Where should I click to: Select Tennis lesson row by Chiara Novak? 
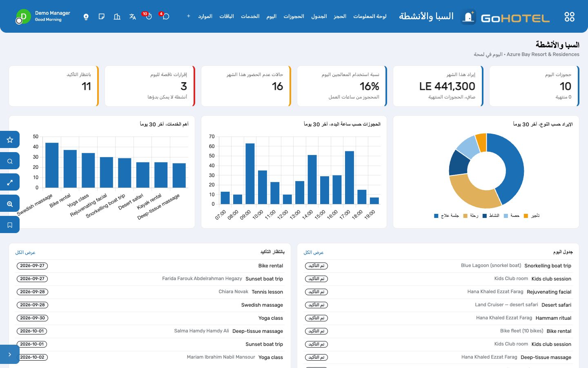[x=150, y=292]
